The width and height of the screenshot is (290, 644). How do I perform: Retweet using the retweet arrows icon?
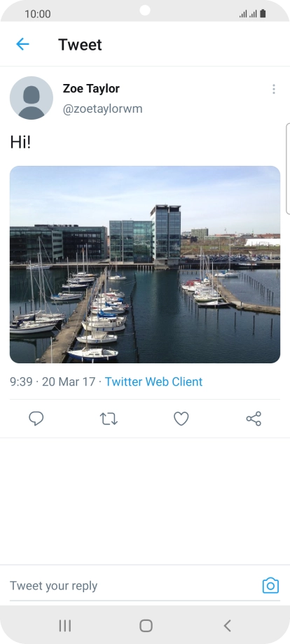tap(109, 419)
